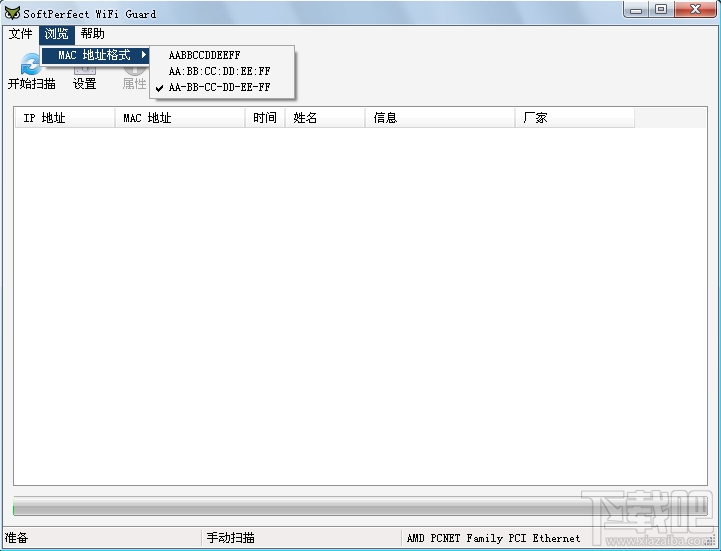Close the WiFi Guard window

pyautogui.click(x=695, y=10)
